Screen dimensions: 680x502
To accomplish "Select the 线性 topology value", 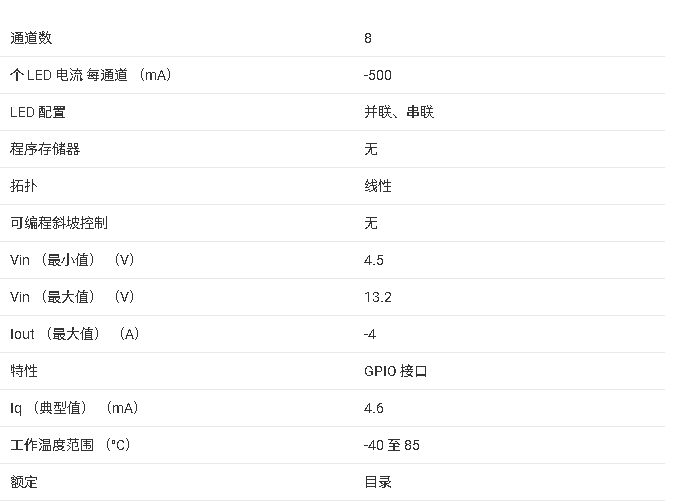I will click(378, 186).
